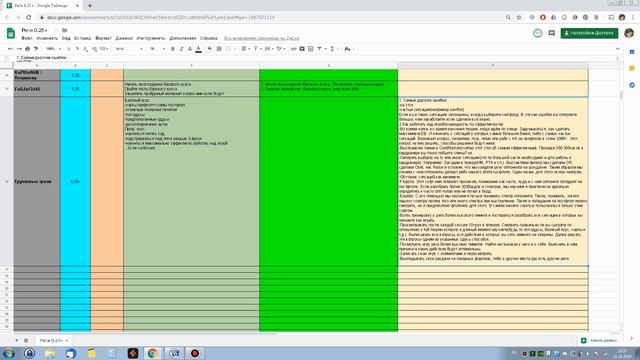Click the Undo icon in the toolbar

pyautogui.click(x=11, y=49)
